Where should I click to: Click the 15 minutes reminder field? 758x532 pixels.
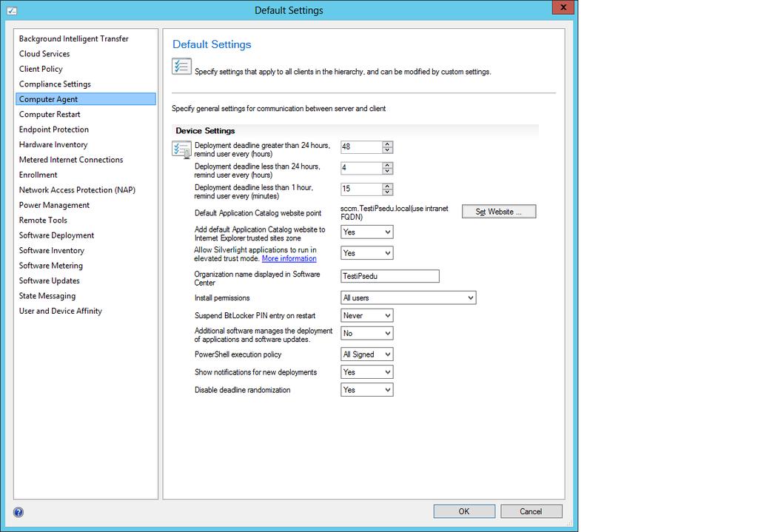(361, 189)
